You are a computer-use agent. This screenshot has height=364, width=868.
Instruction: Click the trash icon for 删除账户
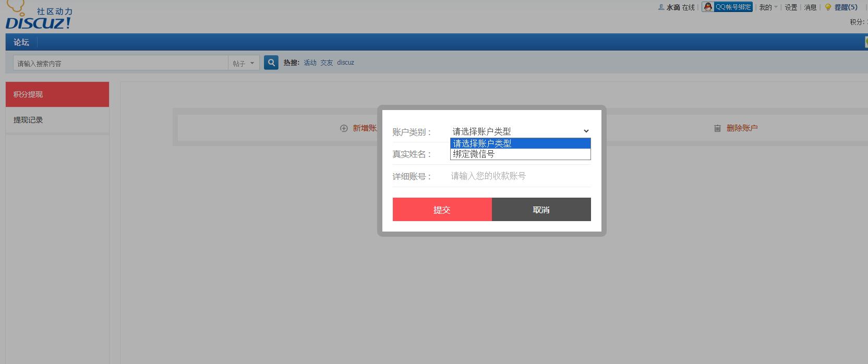tap(717, 128)
